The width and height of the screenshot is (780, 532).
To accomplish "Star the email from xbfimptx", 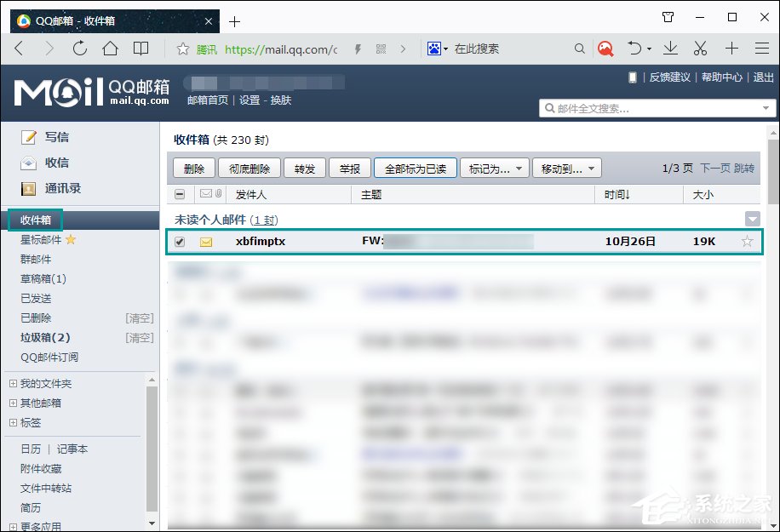I will coord(748,243).
